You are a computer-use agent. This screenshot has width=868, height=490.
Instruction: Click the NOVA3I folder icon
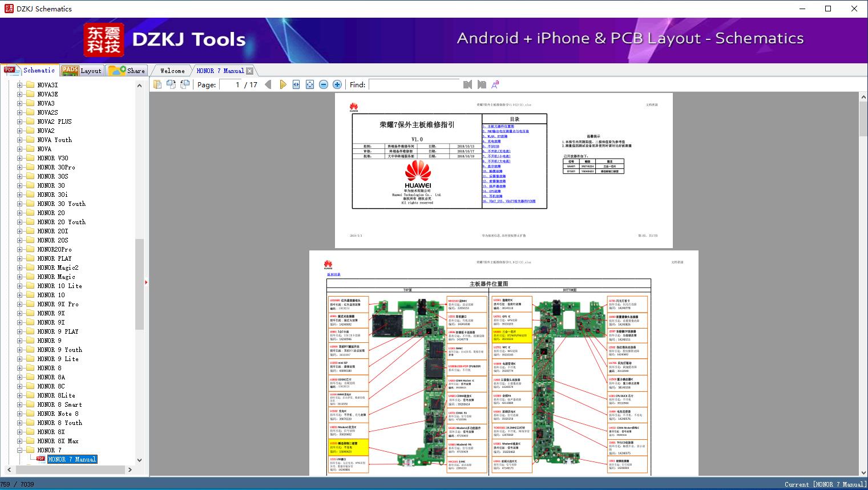click(x=30, y=85)
